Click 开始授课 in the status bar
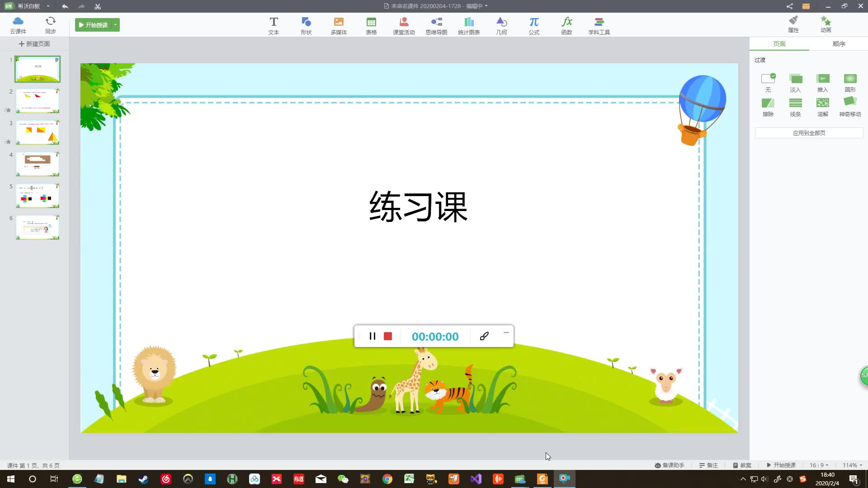 pyautogui.click(x=781, y=465)
